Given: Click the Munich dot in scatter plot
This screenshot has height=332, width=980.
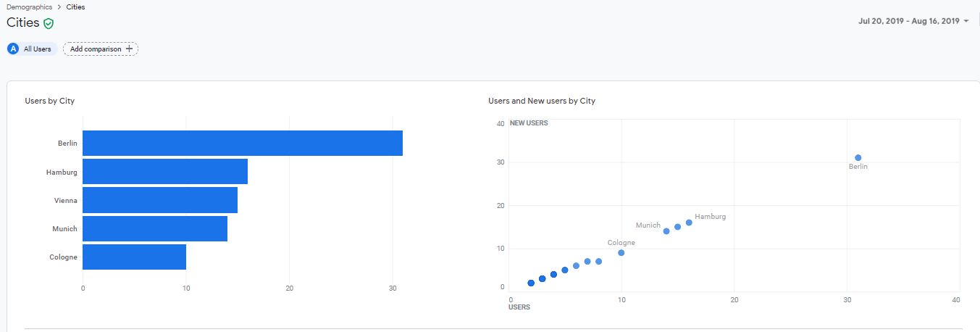Looking at the screenshot, I should click(x=666, y=231).
